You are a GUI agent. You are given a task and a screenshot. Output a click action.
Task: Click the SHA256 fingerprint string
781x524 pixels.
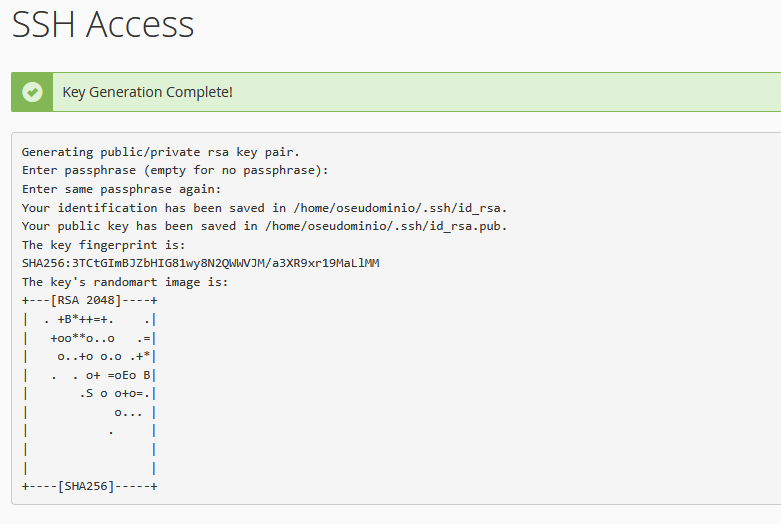tap(200, 263)
